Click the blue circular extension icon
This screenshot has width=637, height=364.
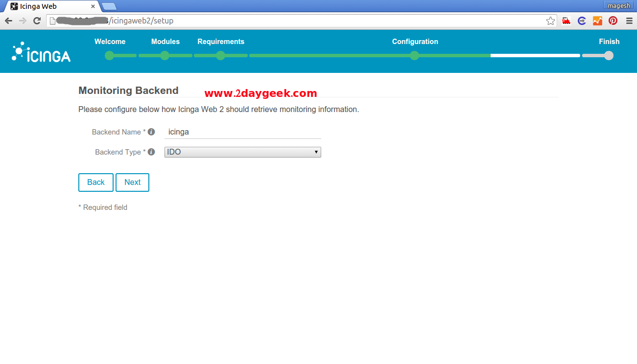[582, 21]
